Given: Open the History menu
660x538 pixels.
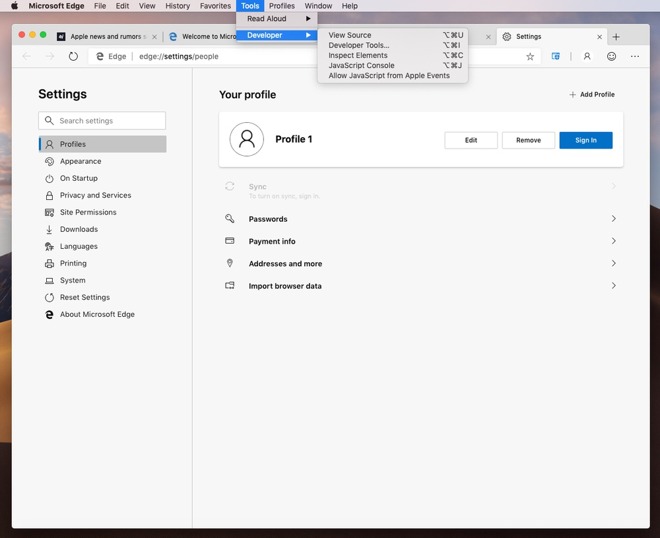Looking at the screenshot, I should point(177,6).
